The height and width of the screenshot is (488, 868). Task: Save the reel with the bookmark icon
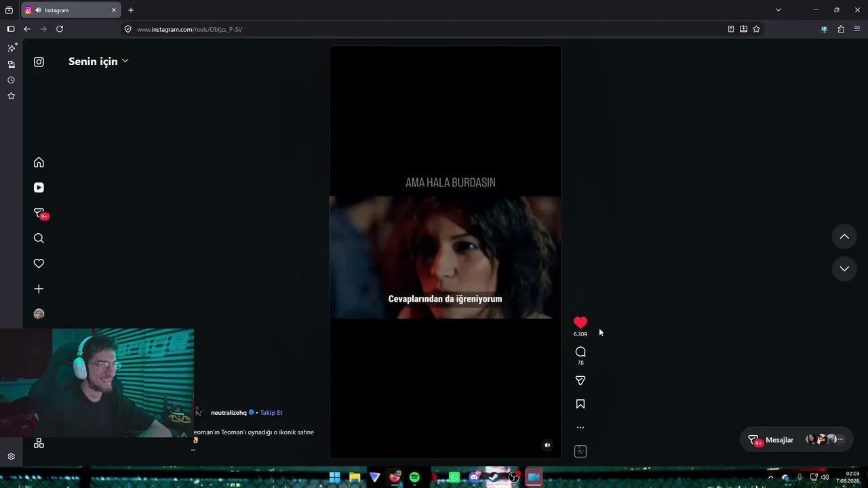580,404
